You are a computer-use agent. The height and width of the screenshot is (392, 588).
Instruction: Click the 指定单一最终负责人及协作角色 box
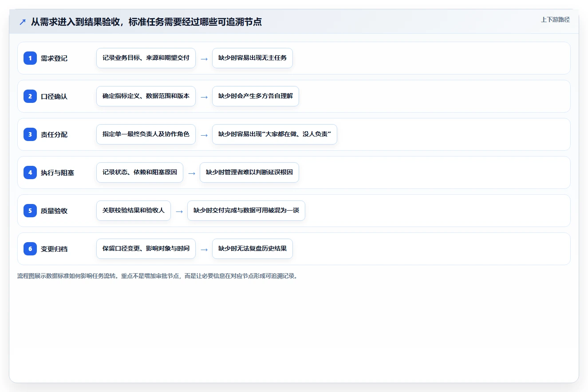(146, 134)
